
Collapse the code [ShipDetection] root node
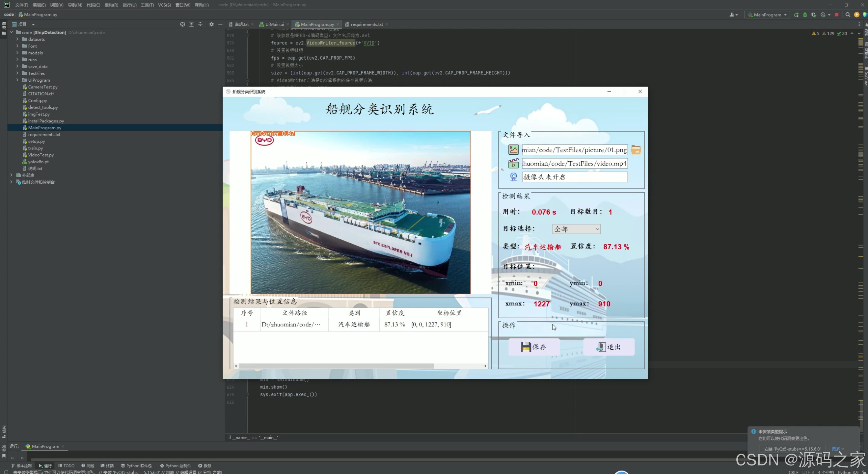(x=12, y=32)
